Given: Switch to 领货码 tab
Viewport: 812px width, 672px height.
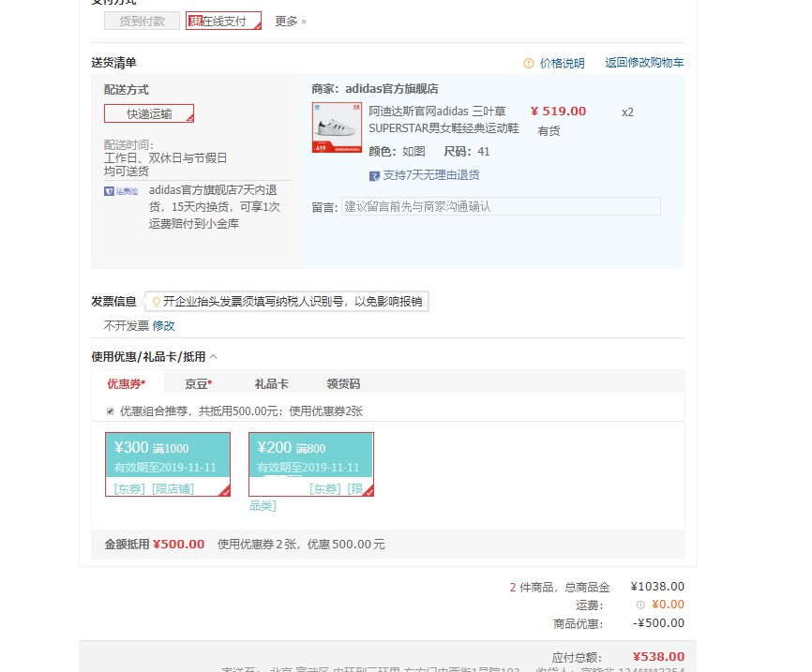Looking at the screenshot, I should 343,383.
